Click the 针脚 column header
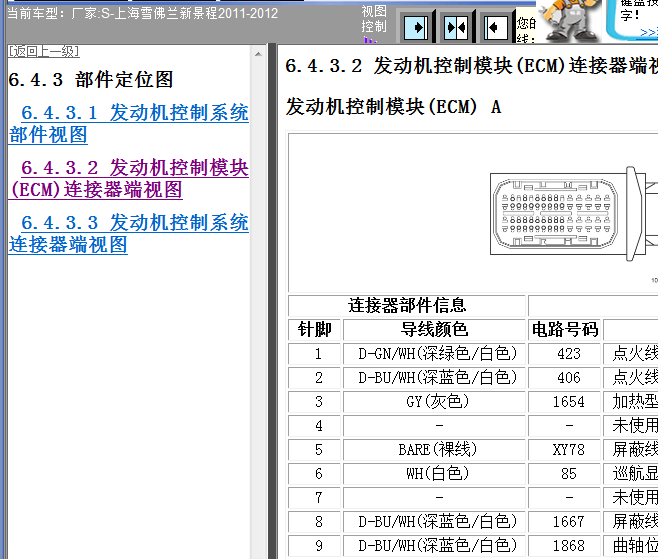Viewport: 658px width, 559px height. 314,329
